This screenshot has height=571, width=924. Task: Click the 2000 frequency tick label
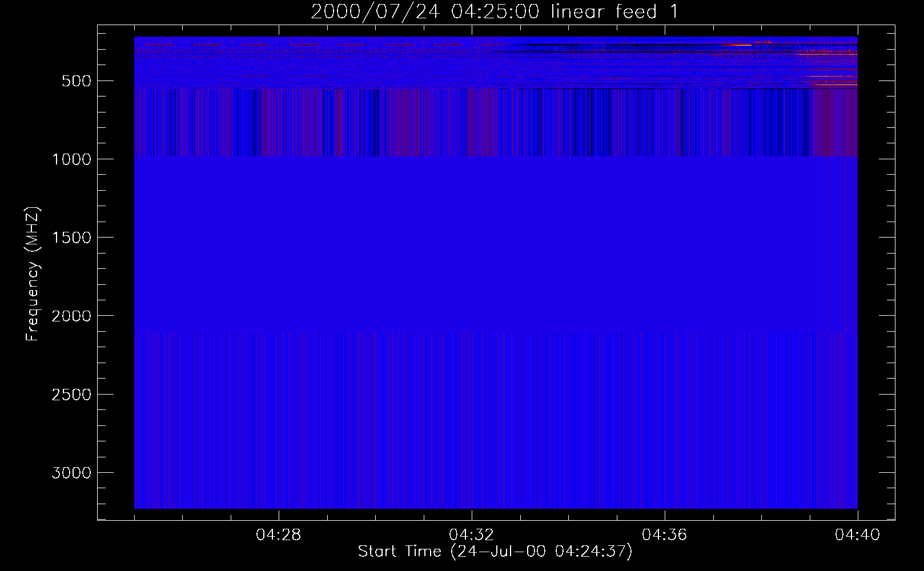(71, 316)
